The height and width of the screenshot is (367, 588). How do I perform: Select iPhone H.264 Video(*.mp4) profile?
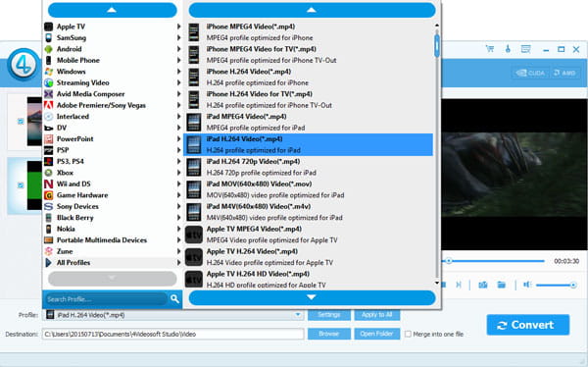point(309,77)
